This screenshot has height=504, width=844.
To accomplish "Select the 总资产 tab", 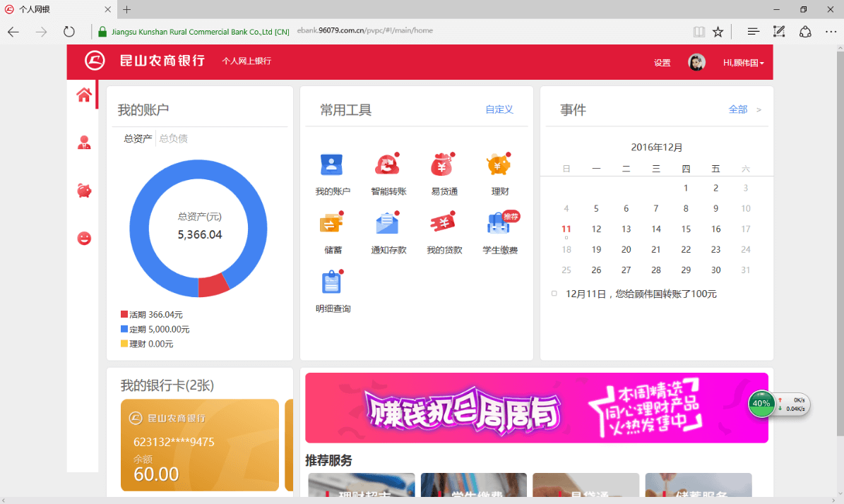I will click(138, 138).
